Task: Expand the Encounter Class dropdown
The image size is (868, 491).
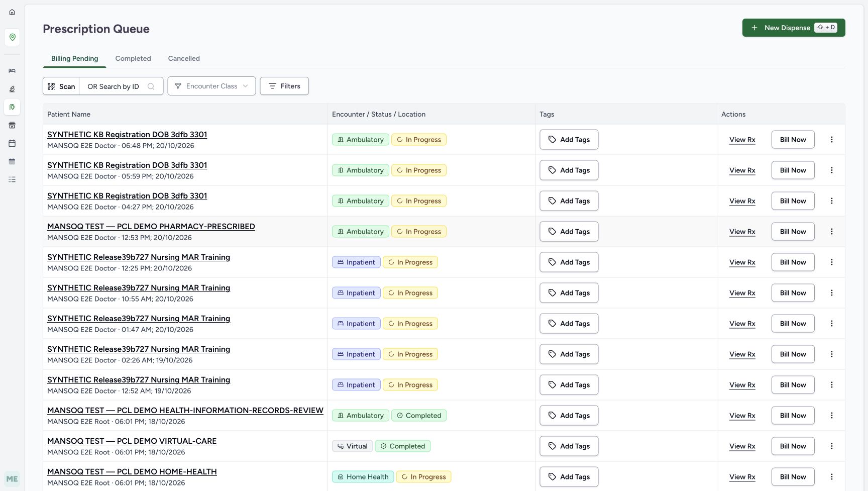Action: click(211, 86)
